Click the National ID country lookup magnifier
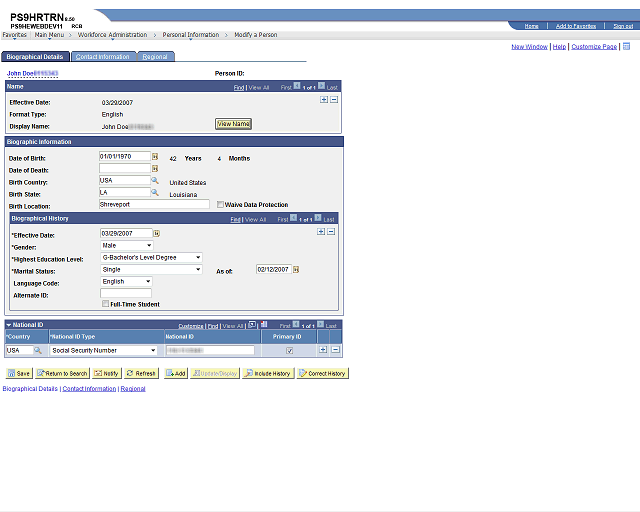This screenshot has width=640, height=512. click(38, 350)
